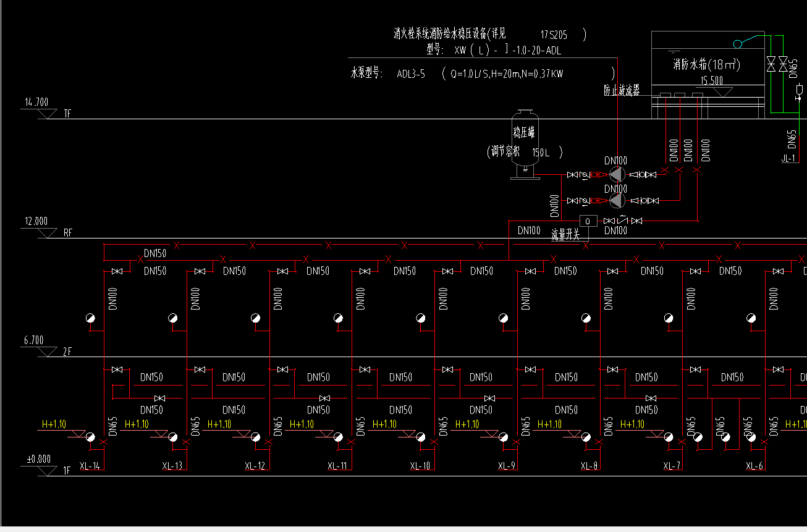Select the RF floor label
Viewport: 807px width, 532px height.
click(68, 233)
